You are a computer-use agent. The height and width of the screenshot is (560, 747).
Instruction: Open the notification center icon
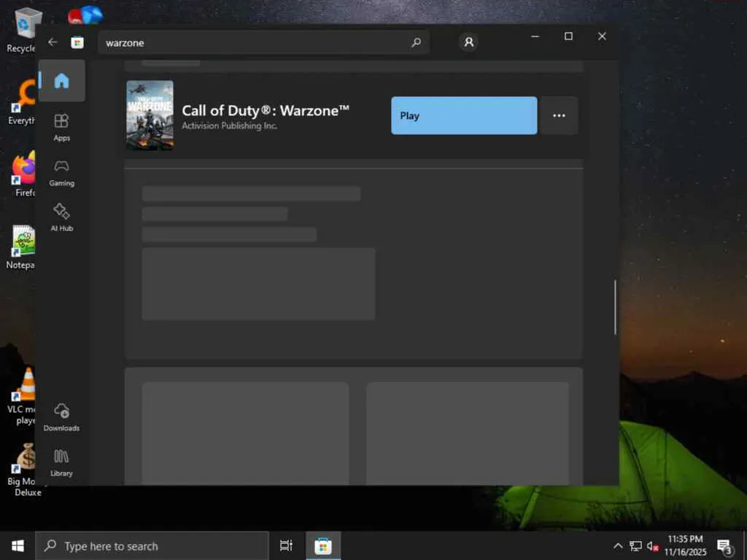coord(724,546)
